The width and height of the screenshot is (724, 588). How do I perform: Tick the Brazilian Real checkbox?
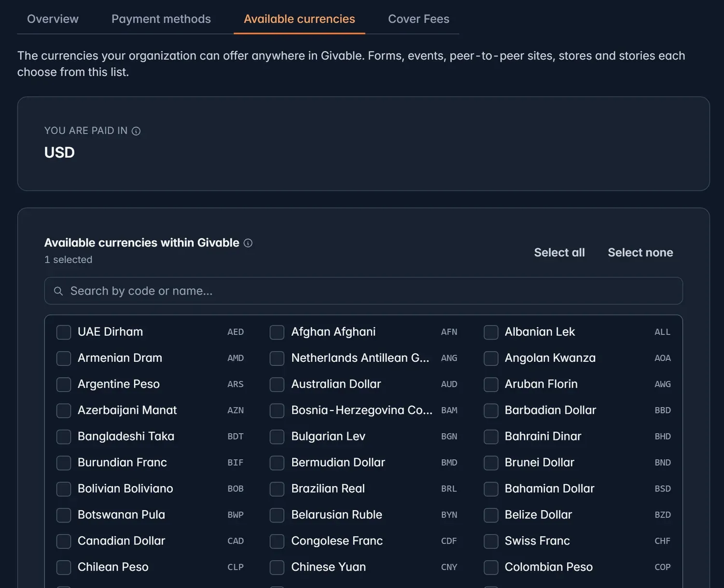tap(277, 489)
